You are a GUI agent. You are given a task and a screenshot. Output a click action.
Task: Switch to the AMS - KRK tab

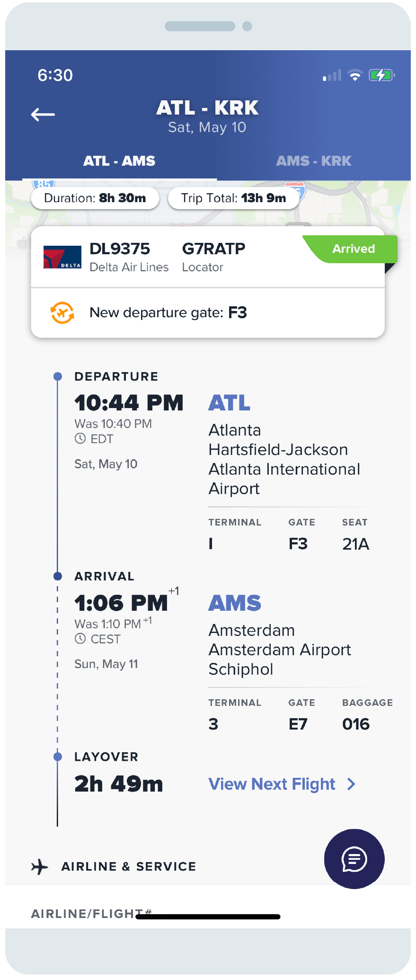[314, 161]
